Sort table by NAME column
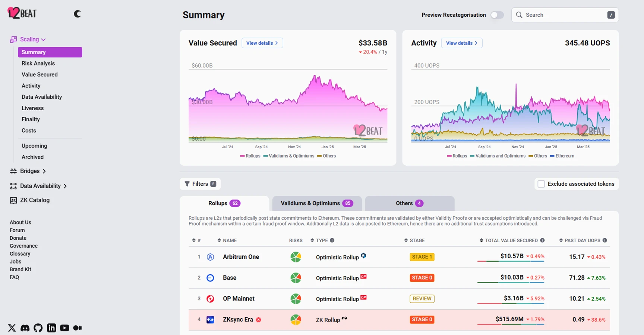644x335 pixels. click(x=227, y=240)
